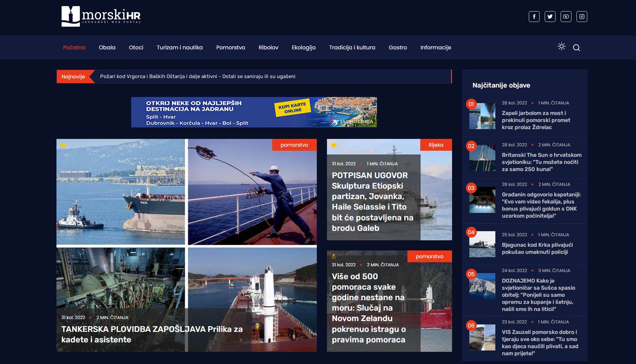Click the Rijeka category tag
This screenshot has width=636, height=364.
click(x=435, y=145)
